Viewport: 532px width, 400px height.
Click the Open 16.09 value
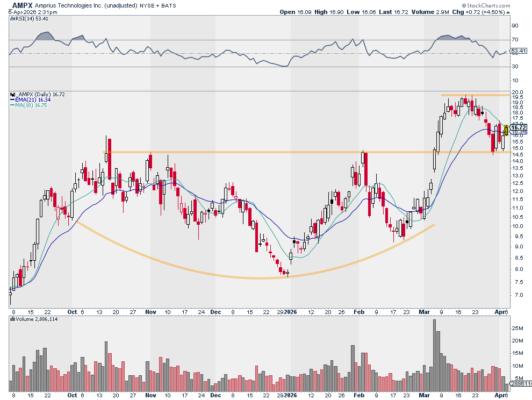click(295, 12)
